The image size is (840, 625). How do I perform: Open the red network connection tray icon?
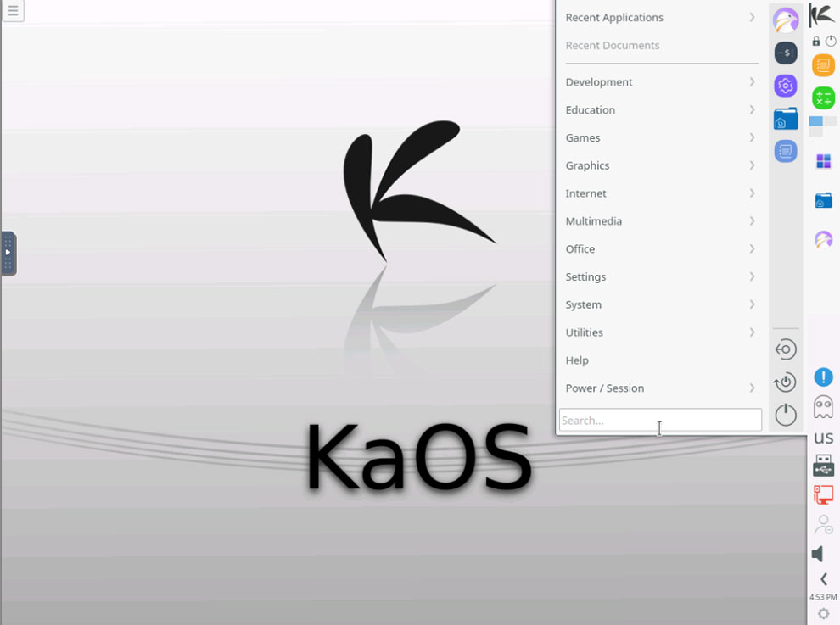pos(823,494)
